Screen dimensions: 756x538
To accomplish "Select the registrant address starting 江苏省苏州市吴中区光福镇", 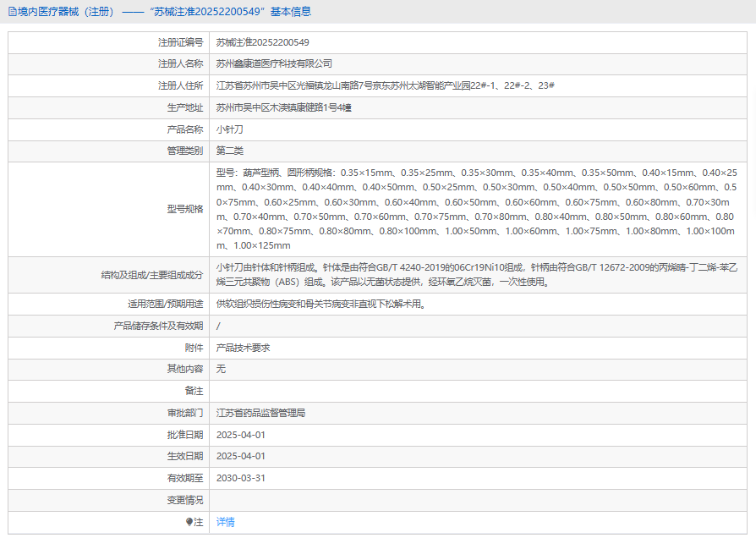I will (x=386, y=86).
